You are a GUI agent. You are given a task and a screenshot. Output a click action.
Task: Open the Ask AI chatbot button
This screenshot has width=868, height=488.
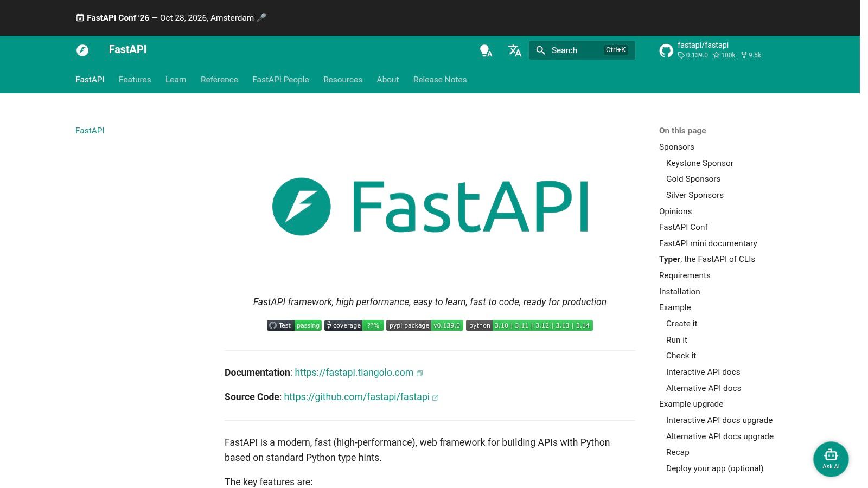[x=831, y=459]
